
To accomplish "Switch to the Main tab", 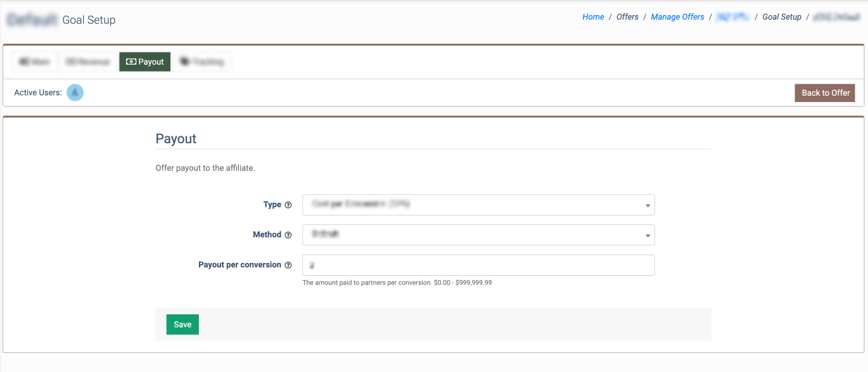I will 34,61.
